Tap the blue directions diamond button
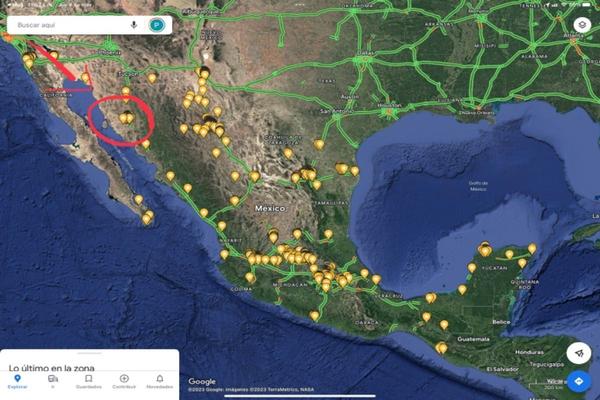The width and height of the screenshot is (600, 400). pos(579,381)
